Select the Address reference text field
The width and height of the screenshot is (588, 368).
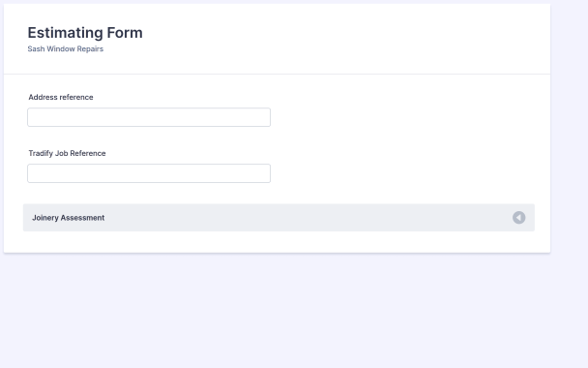coord(149,117)
